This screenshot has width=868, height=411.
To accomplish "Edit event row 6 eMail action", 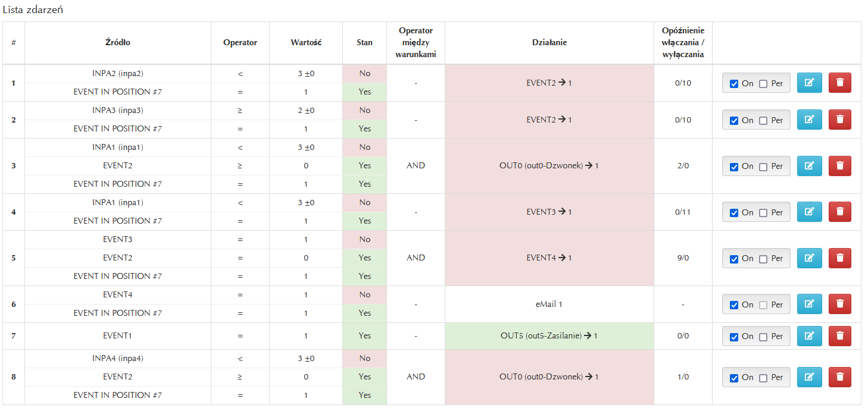I will [x=809, y=304].
